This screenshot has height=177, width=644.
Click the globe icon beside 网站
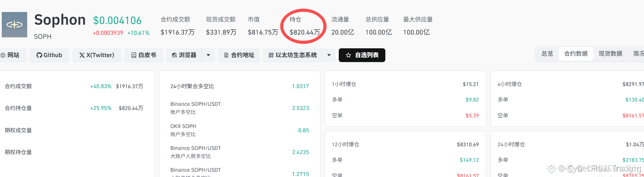(x=3, y=55)
